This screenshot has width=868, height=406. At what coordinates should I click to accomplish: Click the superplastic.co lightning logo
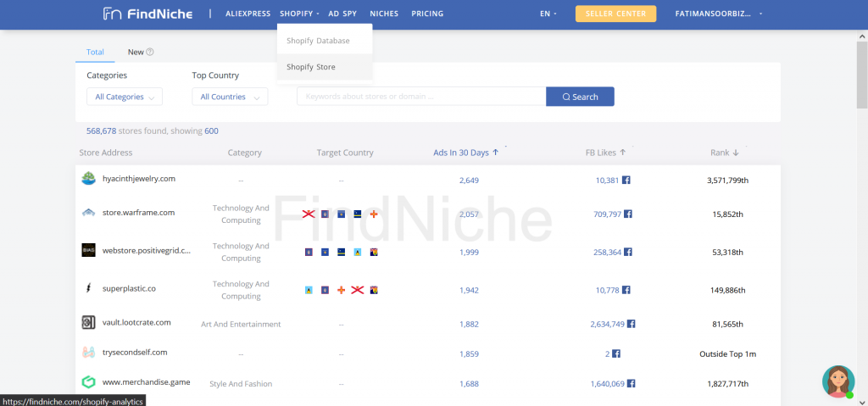[88, 288]
